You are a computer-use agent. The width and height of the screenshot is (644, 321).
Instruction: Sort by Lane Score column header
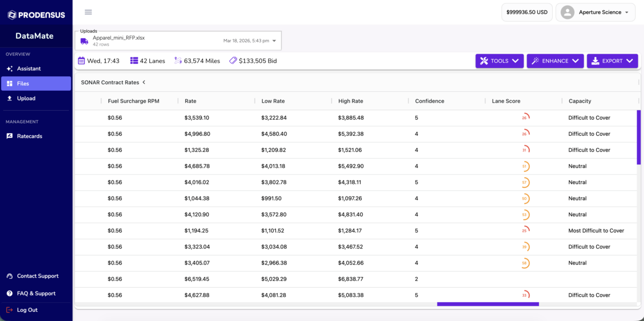coord(506,101)
